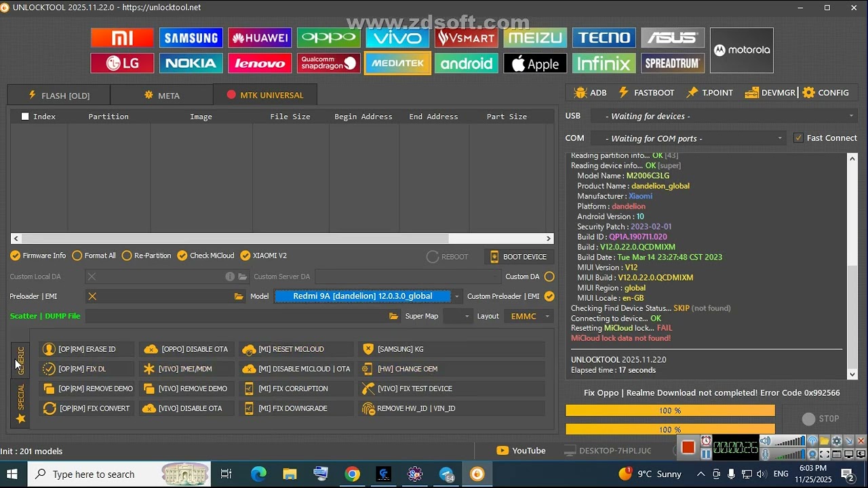
Task: Select the MediaTek chipset icon
Action: 397,63
